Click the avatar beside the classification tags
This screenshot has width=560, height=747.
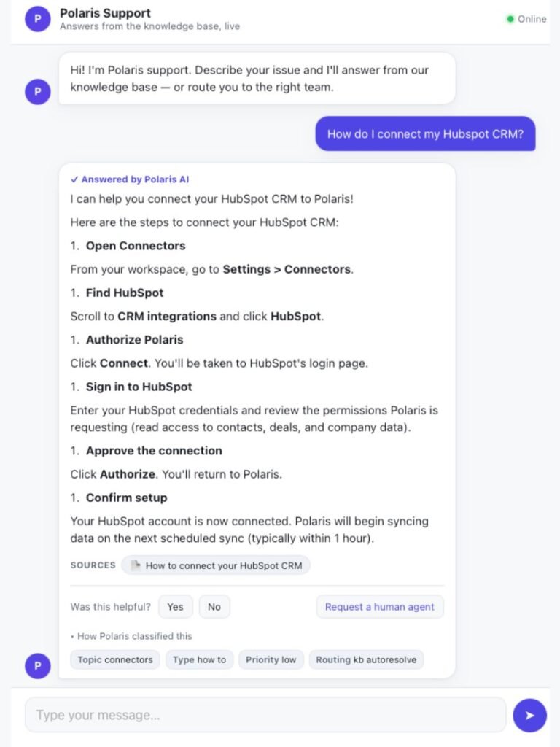point(38,665)
